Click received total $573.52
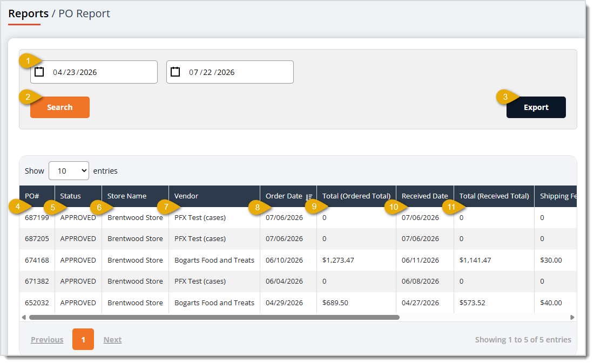The width and height of the screenshot is (594, 364). point(472,303)
